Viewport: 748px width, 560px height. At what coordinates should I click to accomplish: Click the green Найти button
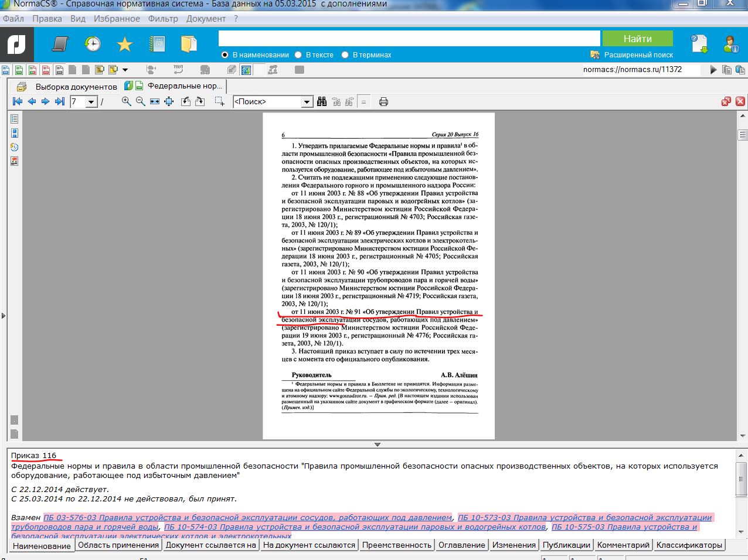637,39
